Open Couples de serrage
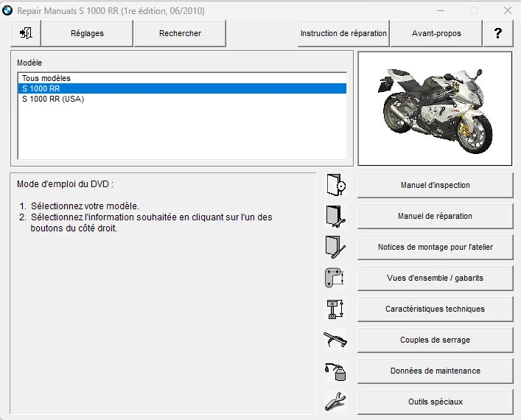Viewport: 521px width, 420px height. click(436, 340)
